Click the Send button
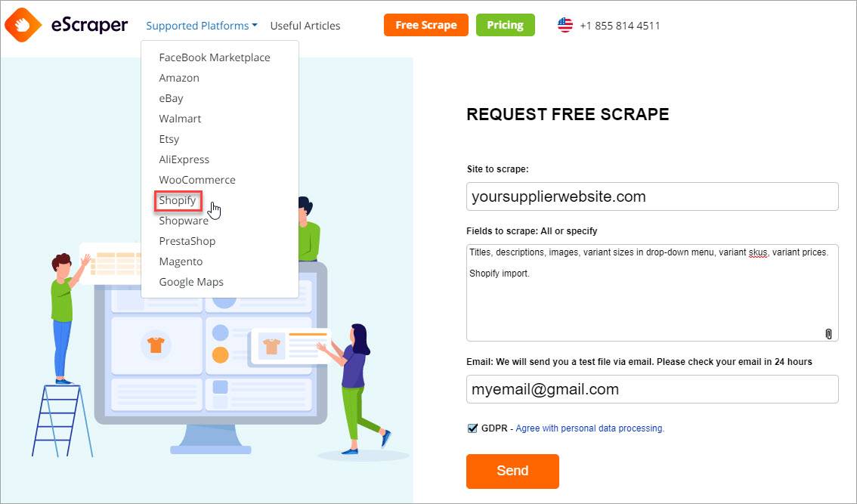 pos(512,471)
